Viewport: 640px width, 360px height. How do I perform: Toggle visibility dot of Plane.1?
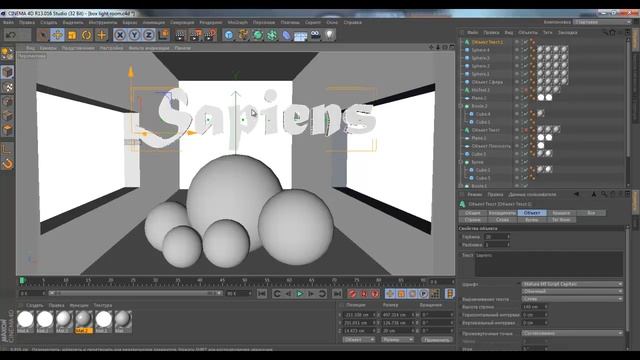(x=517, y=138)
